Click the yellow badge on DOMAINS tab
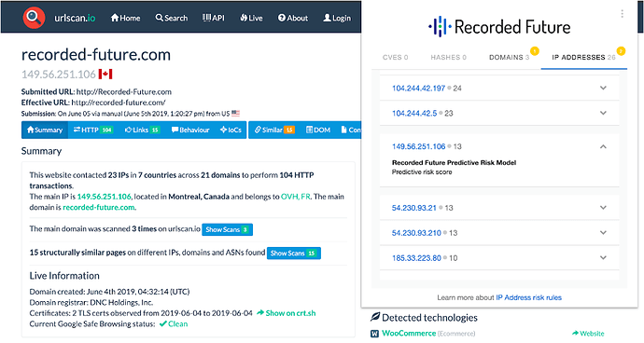 (535, 51)
